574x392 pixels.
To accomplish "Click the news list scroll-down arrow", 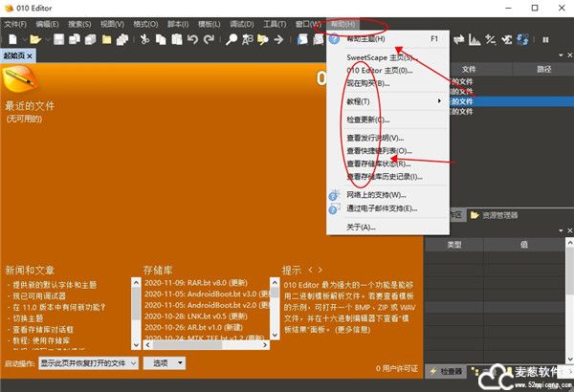I will coord(136,345).
